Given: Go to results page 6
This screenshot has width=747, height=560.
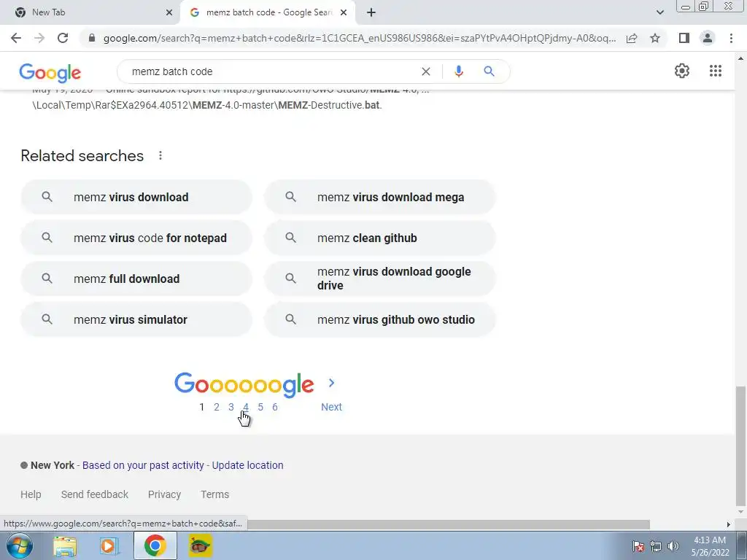Looking at the screenshot, I should [x=275, y=407].
